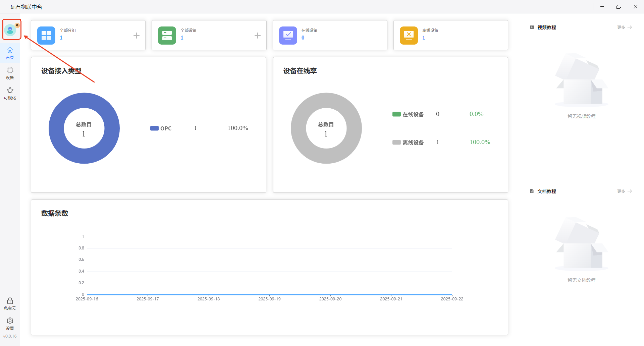
Task: Open the 私有云 private cloud page
Action: 10,304
